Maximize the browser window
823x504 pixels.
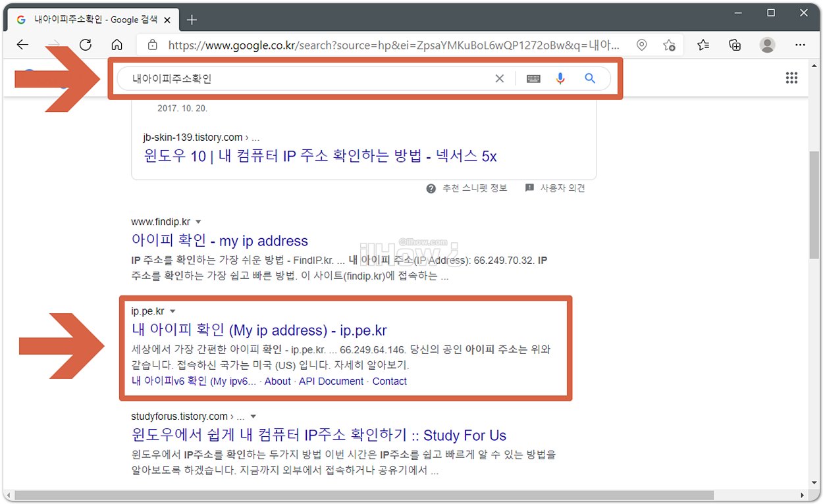(771, 13)
